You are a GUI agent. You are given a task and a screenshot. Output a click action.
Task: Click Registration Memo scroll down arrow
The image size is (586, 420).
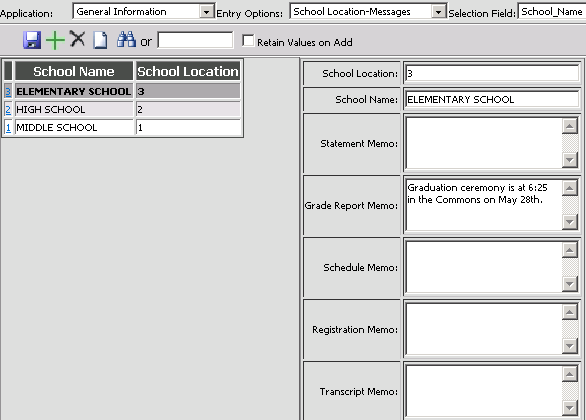pyautogui.click(x=570, y=346)
